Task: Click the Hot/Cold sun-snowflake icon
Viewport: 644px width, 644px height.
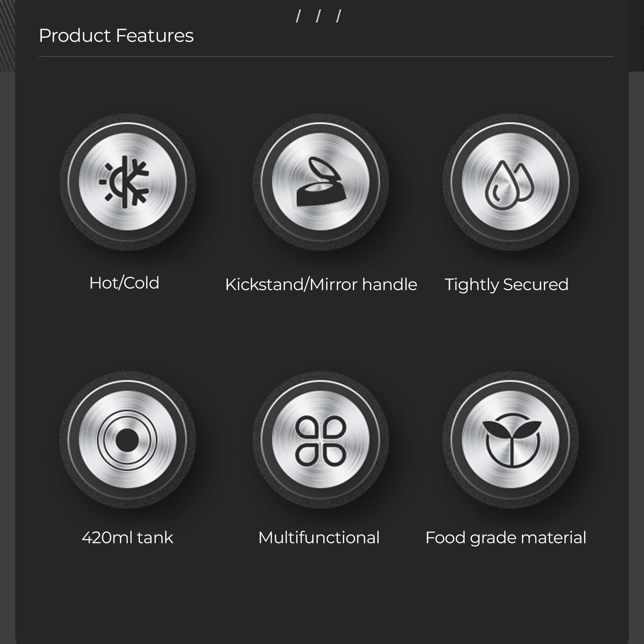Action: [x=124, y=182]
